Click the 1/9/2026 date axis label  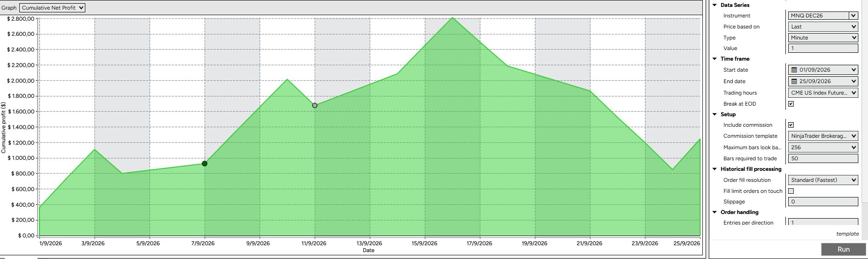pyautogui.click(x=50, y=243)
